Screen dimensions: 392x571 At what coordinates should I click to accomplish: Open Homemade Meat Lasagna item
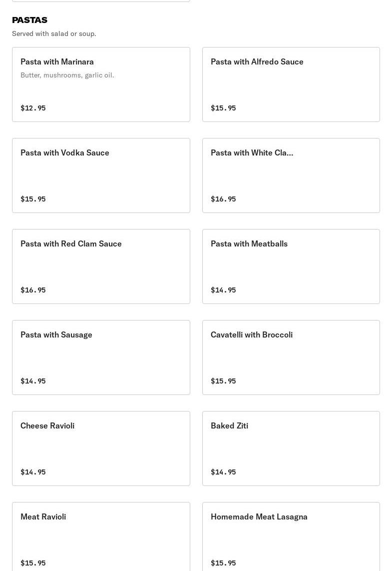pyautogui.click(x=291, y=537)
